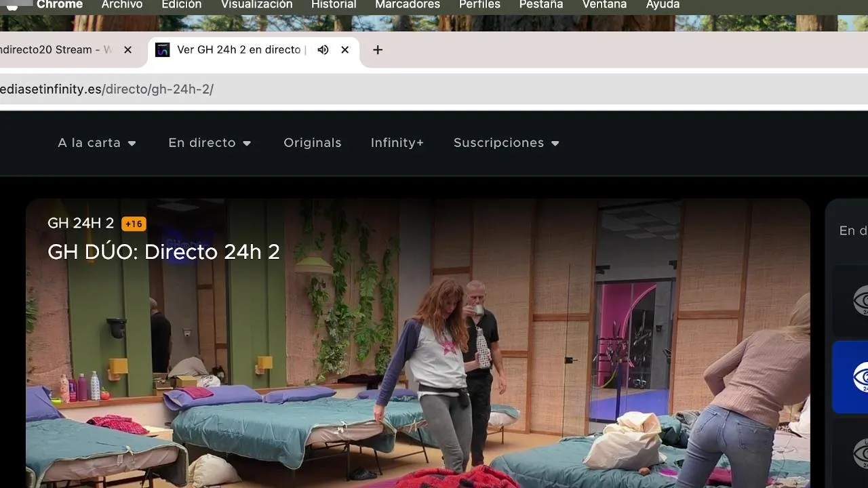Open the Ventana menu
The height and width of the screenshot is (488, 868).
pyautogui.click(x=604, y=5)
